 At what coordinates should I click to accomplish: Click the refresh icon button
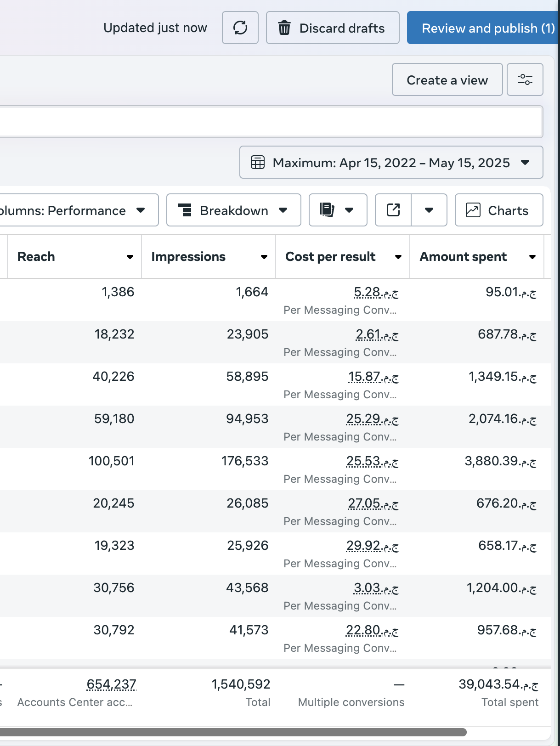(x=240, y=28)
